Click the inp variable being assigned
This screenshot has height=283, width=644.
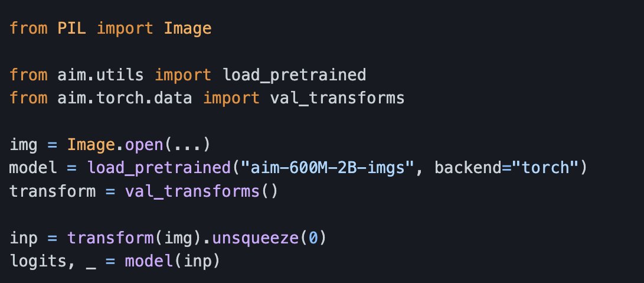coord(24,238)
